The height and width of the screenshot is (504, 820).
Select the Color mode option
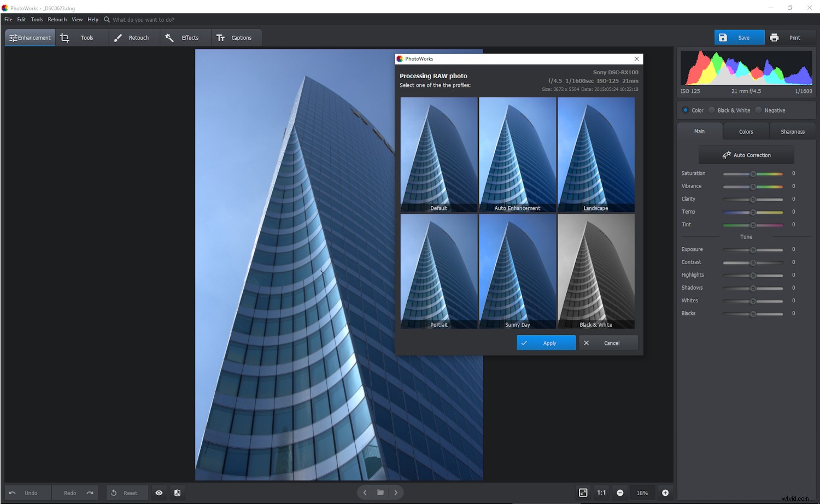click(685, 110)
